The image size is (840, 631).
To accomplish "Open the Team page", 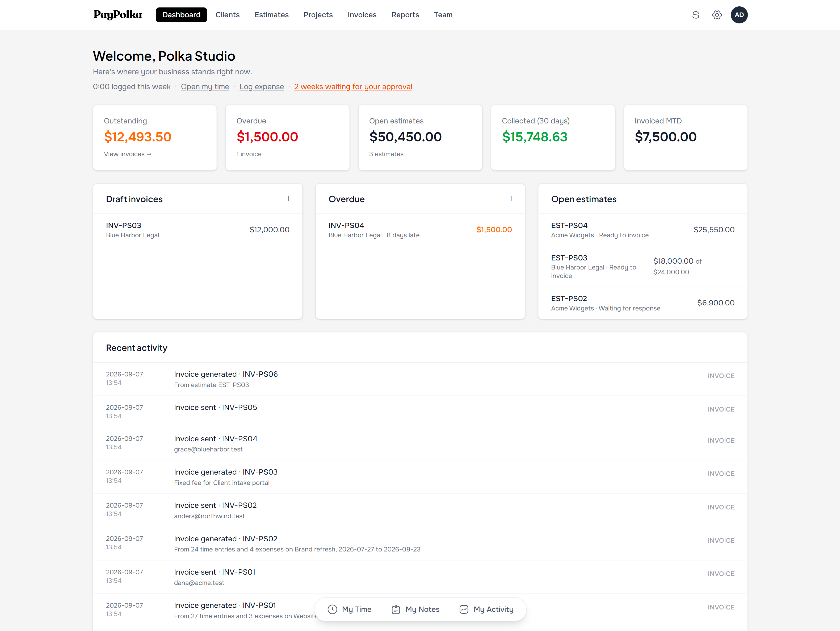I will pyautogui.click(x=443, y=15).
